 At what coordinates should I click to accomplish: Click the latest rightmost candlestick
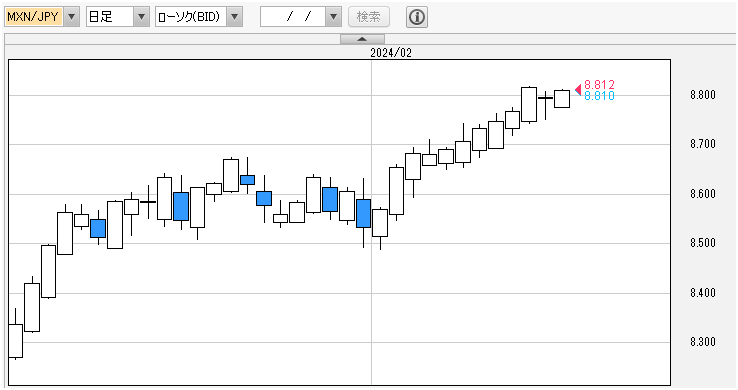[562, 98]
